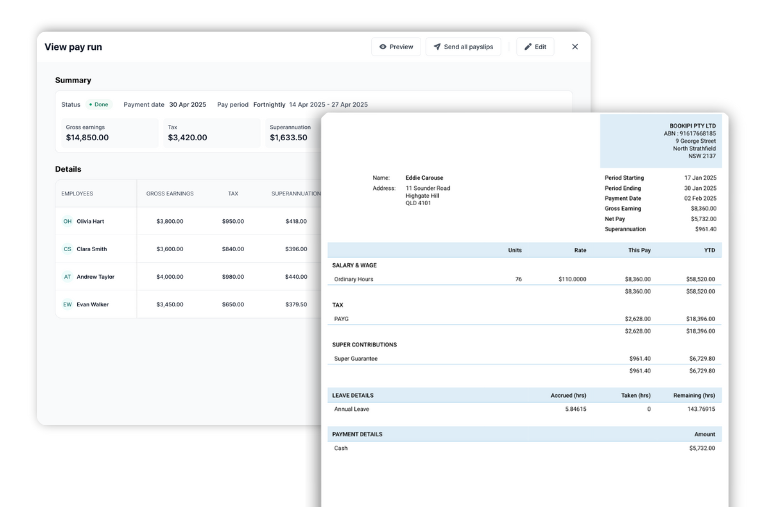Click employee name Clara Smith
The width and height of the screenshot is (768, 507).
click(92, 249)
